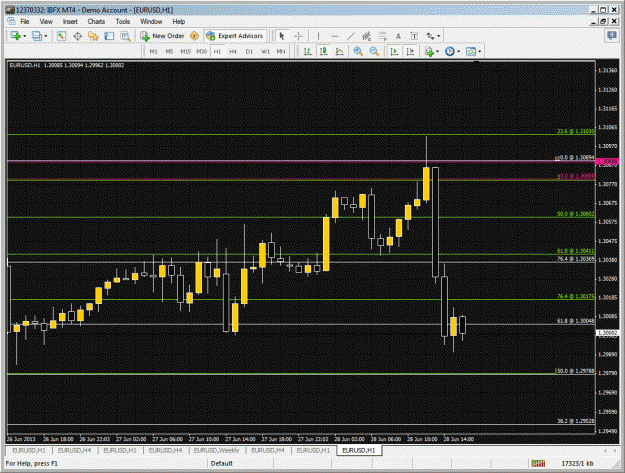Click the New Order button

(x=163, y=36)
